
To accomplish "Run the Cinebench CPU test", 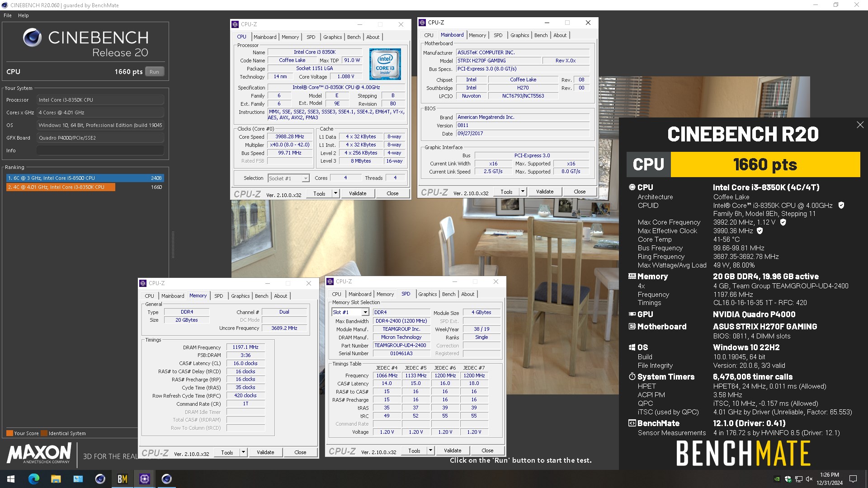I will (x=155, y=72).
